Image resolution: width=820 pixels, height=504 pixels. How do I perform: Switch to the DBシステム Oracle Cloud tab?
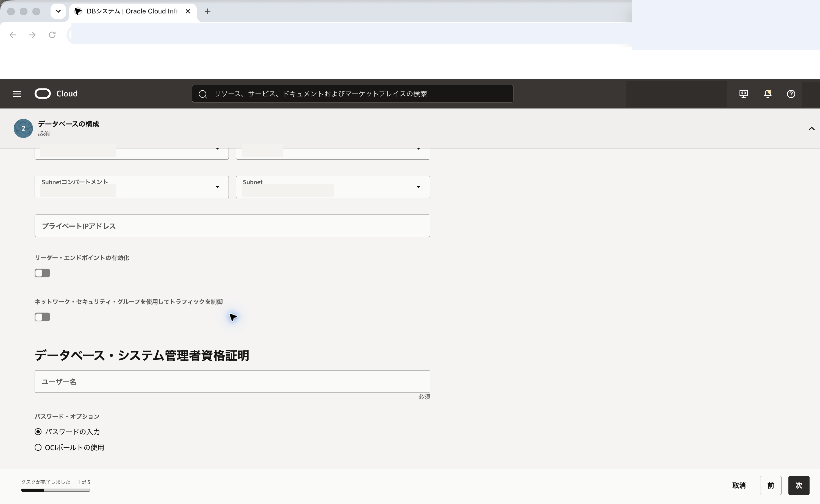tap(132, 11)
